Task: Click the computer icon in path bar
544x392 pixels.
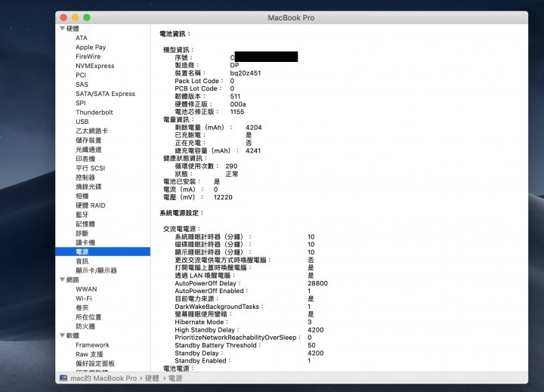Action: tap(63, 378)
